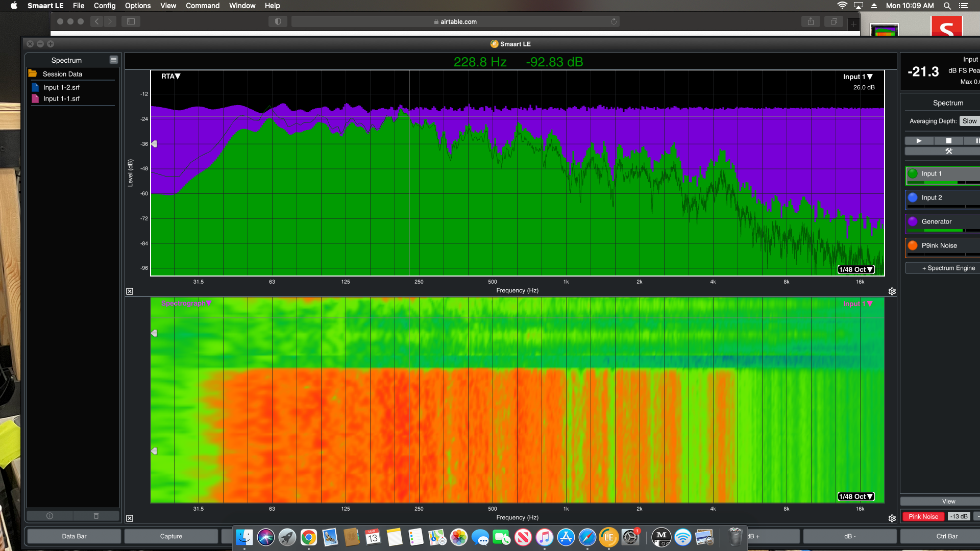Open the Options menu

[138, 6]
